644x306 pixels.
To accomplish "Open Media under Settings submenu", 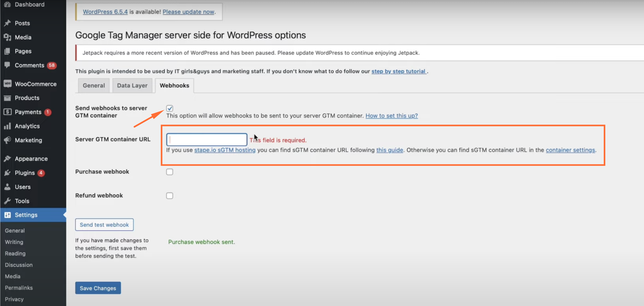I will click(x=13, y=277).
